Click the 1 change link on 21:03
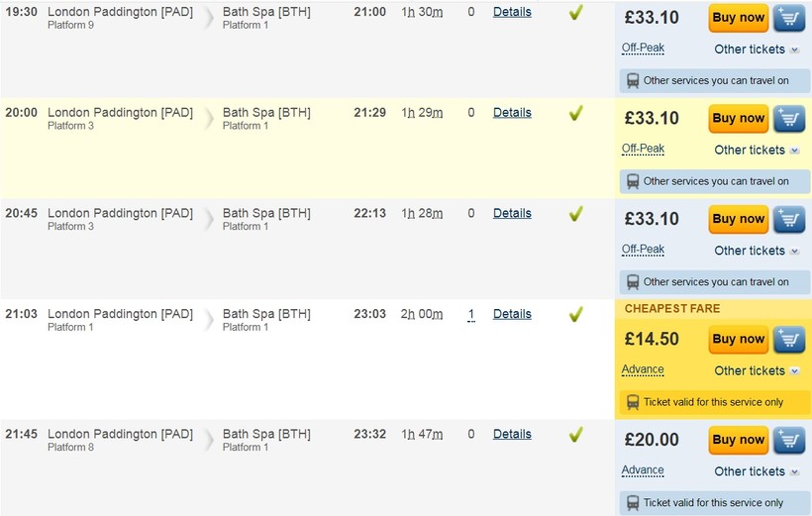Screen dimensions: 812x516 point(471,314)
